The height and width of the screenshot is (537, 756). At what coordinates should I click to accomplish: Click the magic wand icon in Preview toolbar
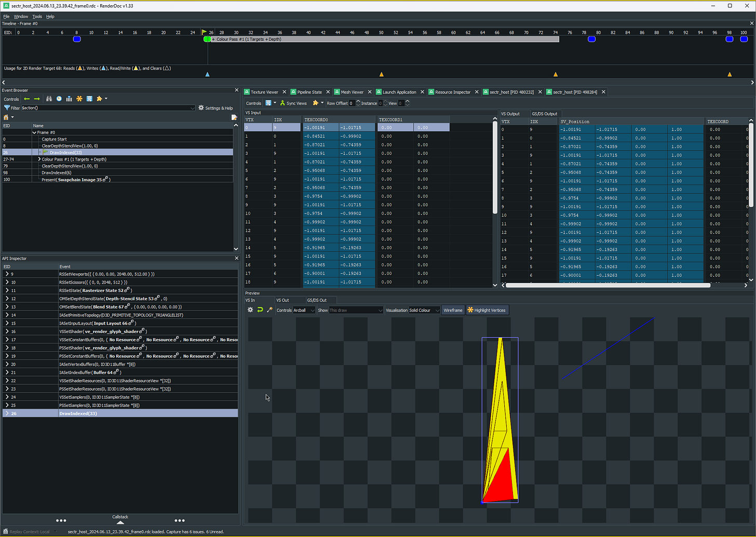[x=269, y=310]
